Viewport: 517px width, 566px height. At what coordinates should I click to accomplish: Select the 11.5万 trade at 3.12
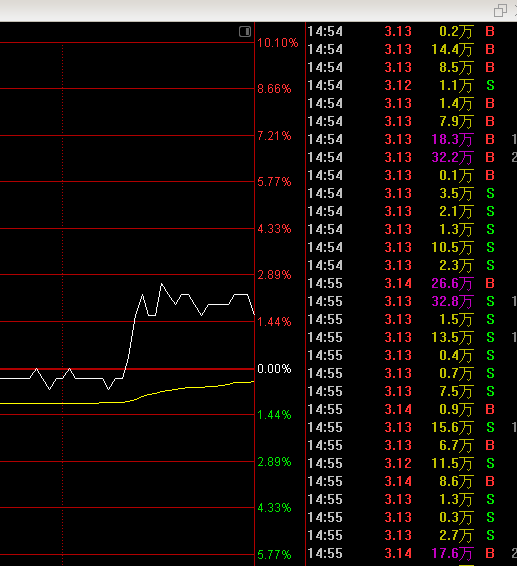point(412,463)
